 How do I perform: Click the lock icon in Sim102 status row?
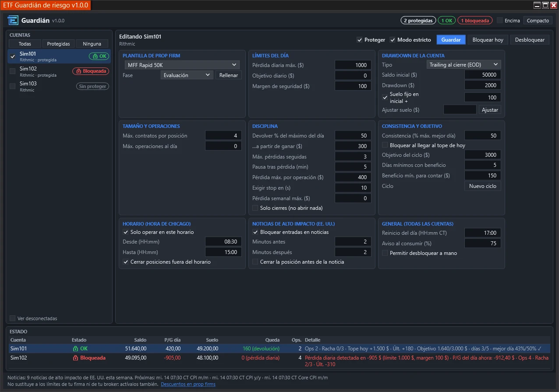pos(75,358)
